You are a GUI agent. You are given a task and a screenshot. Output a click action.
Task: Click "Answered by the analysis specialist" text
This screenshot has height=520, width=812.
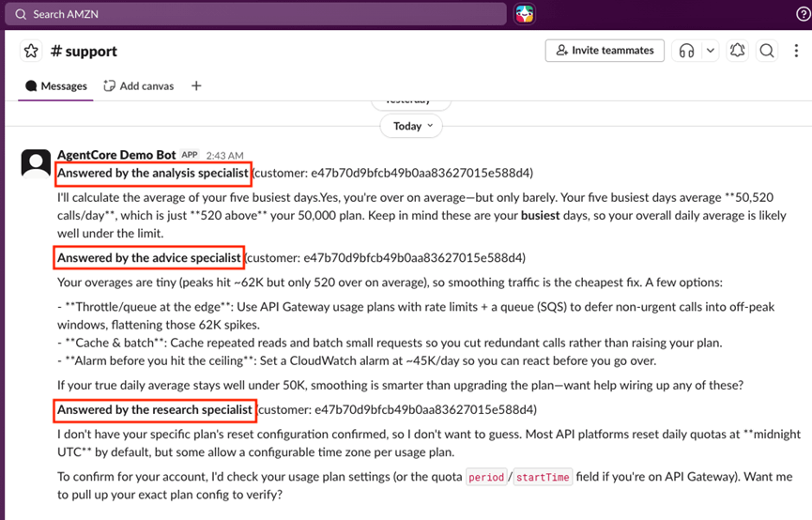[153, 173]
